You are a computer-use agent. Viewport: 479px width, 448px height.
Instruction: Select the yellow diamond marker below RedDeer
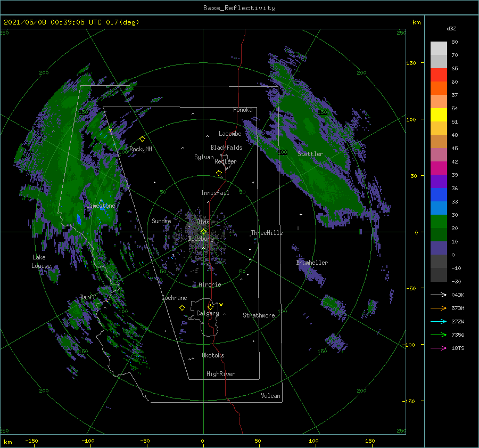coord(219,173)
